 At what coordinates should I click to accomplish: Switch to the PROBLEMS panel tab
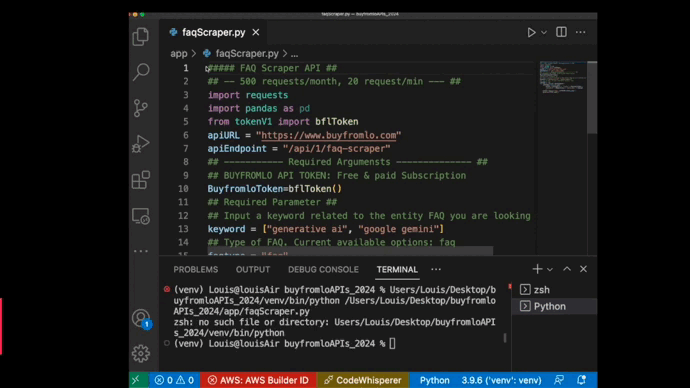[x=195, y=270]
